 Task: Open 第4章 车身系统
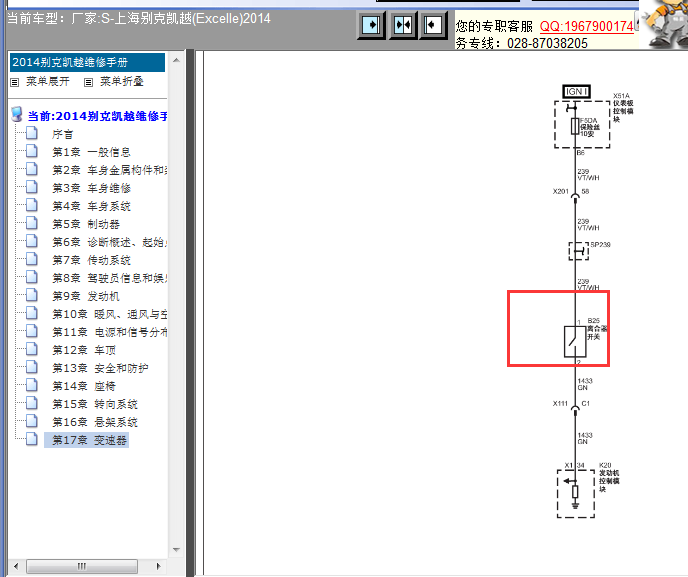coord(91,206)
